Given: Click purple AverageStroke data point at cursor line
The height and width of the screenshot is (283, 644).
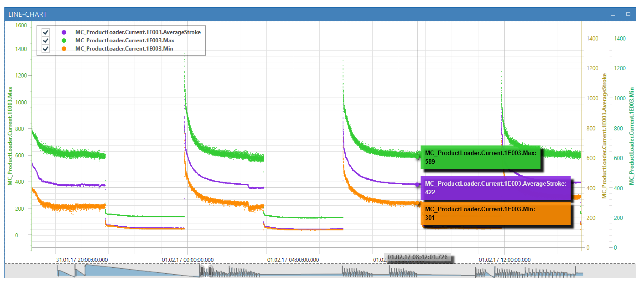Looking at the screenshot, I should coord(417,184).
